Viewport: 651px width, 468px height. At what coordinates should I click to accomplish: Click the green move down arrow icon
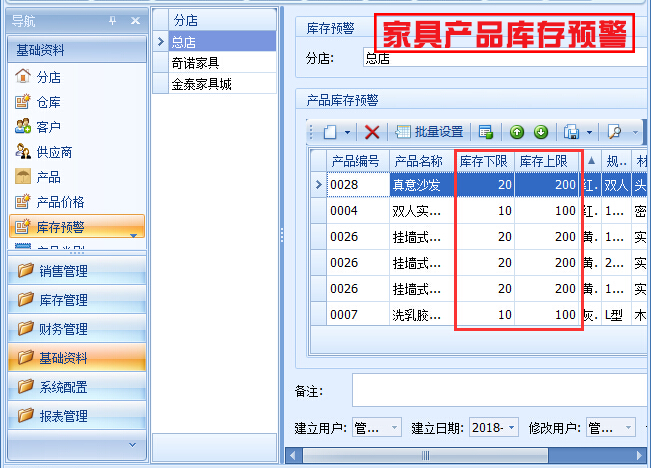[540, 132]
